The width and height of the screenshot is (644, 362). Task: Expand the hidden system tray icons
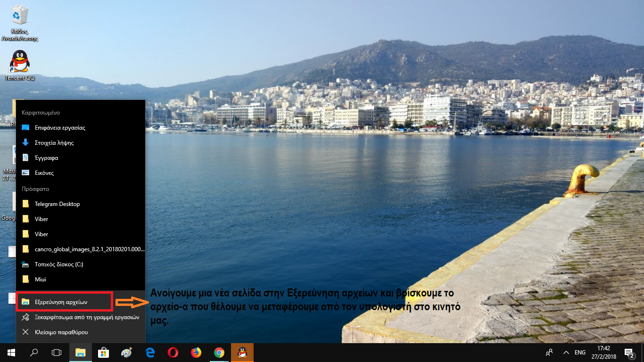(x=566, y=352)
